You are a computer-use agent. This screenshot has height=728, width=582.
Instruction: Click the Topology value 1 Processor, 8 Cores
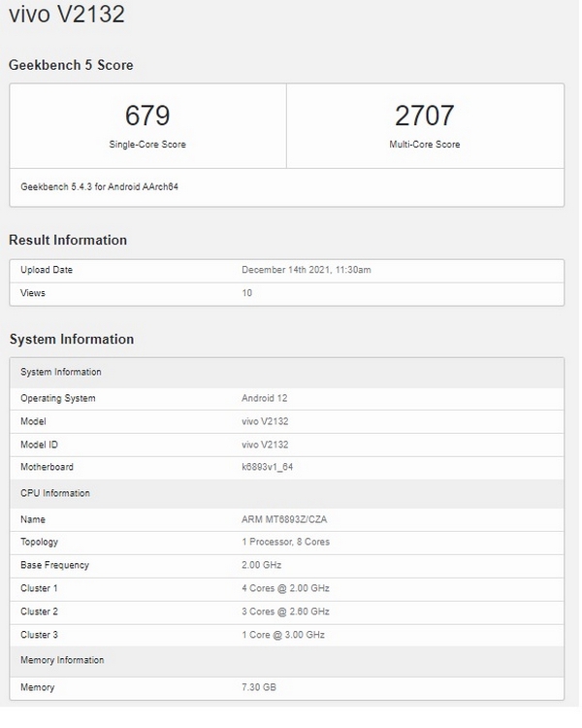coord(285,542)
